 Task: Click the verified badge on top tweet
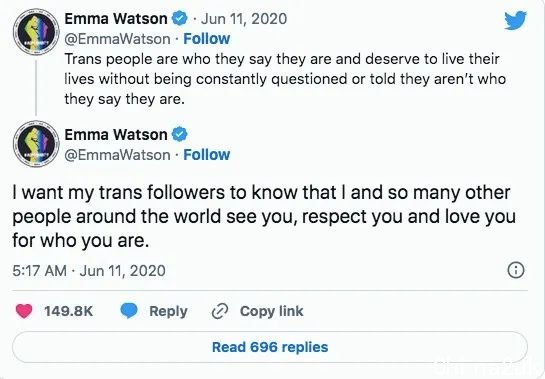[180, 18]
